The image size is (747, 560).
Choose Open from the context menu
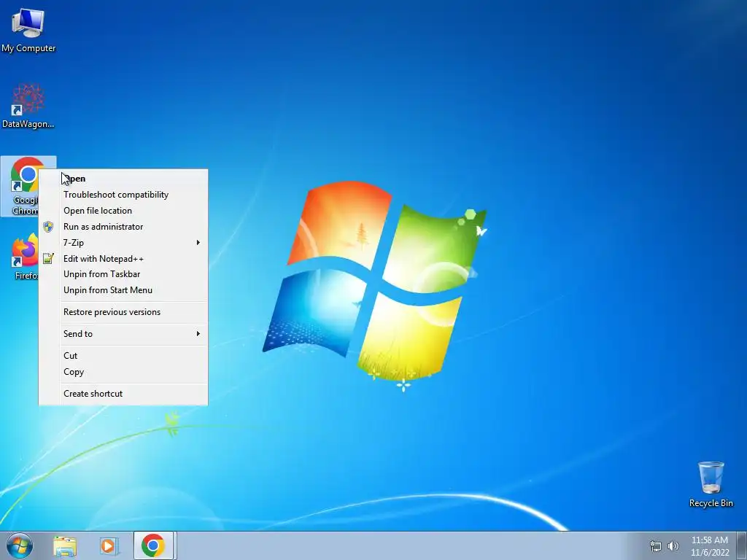pos(123,179)
